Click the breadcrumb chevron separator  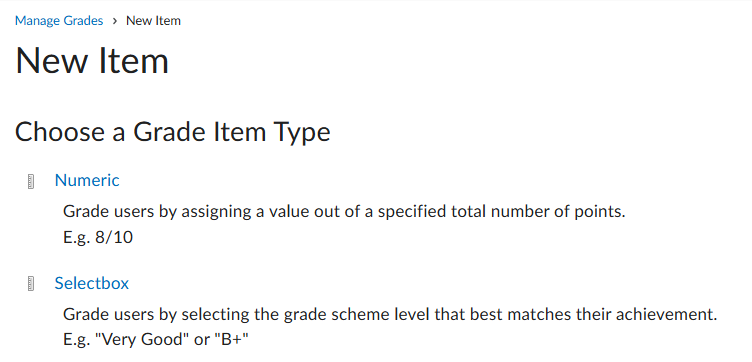click(x=115, y=21)
